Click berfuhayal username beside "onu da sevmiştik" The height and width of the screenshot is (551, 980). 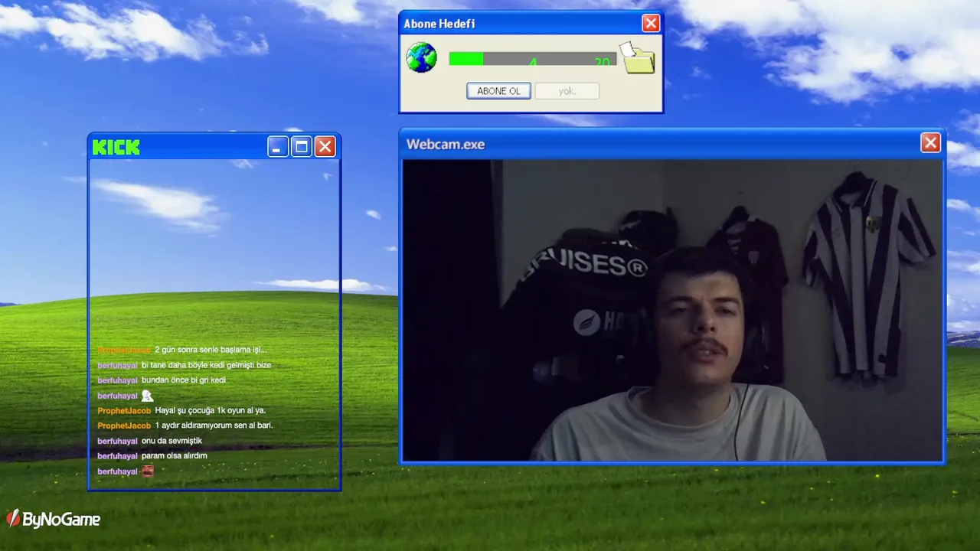click(x=117, y=441)
